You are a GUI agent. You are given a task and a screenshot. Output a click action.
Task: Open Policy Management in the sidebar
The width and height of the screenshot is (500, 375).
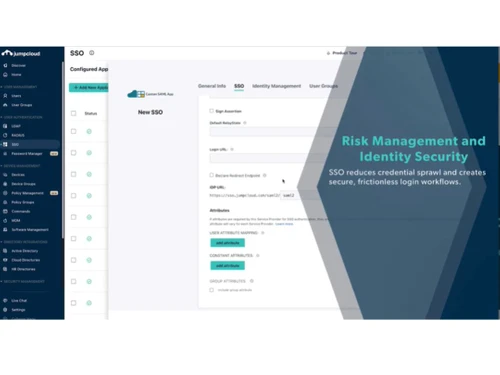(27, 193)
